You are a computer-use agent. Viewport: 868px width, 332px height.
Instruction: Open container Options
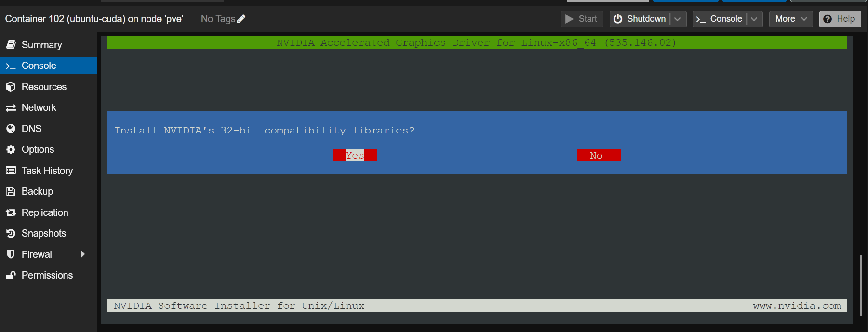[48, 149]
